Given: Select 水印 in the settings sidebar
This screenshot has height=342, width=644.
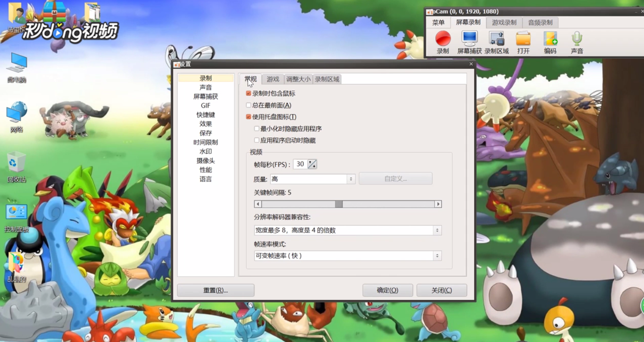Looking at the screenshot, I should pos(205,152).
